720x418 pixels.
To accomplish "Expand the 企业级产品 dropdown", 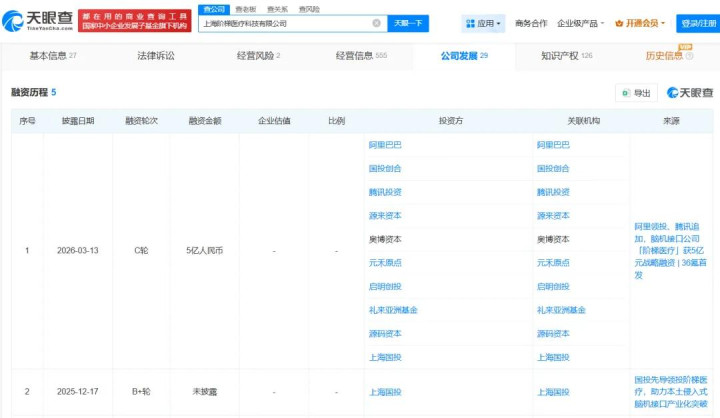I will pyautogui.click(x=580, y=23).
